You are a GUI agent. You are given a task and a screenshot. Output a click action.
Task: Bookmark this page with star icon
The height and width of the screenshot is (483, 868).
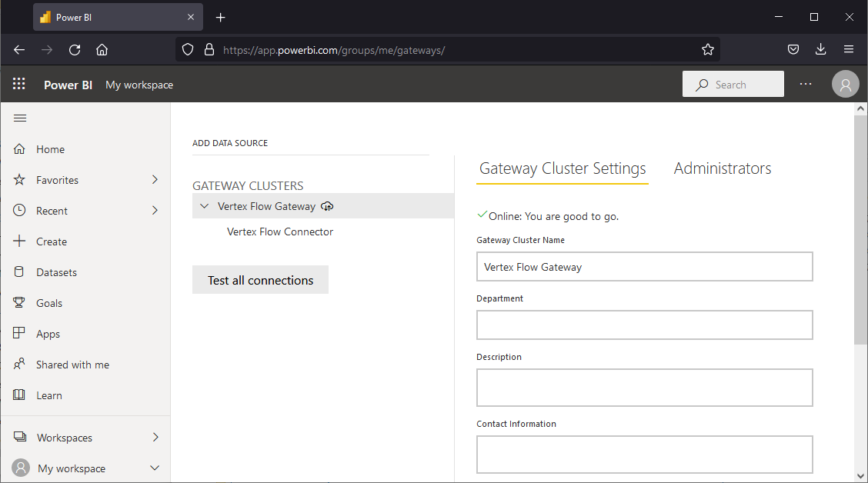point(707,50)
